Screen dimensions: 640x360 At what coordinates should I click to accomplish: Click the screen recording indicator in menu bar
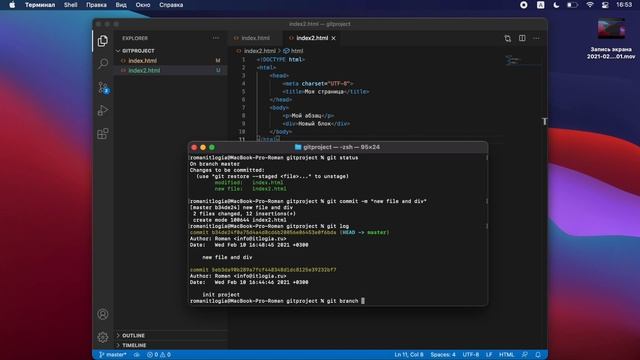click(524, 5)
